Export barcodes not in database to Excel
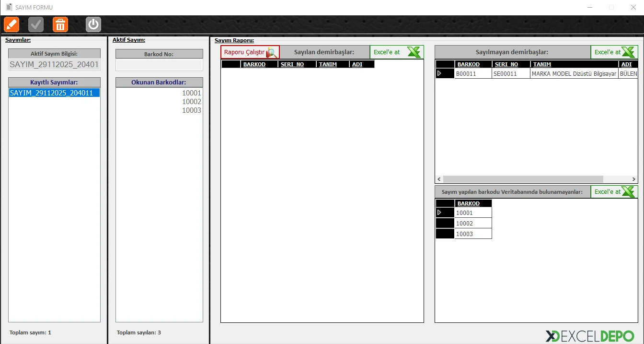 (614, 192)
